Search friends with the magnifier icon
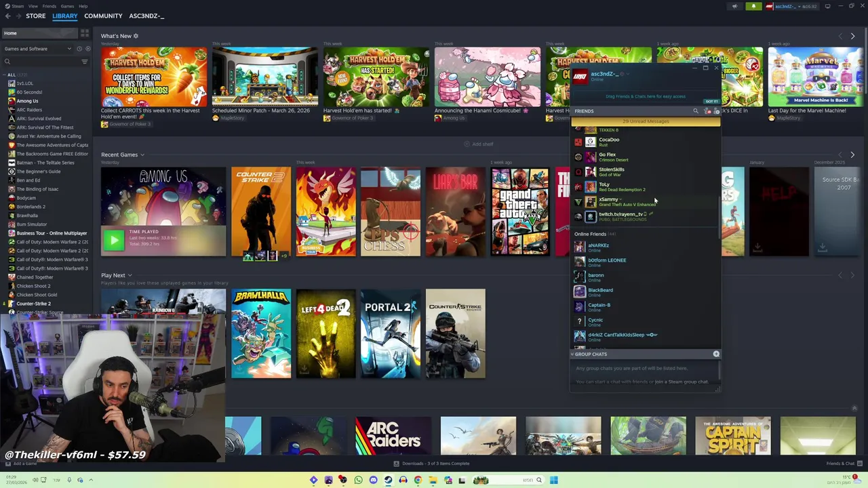The width and height of the screenshot is (868, 488). pyautogui.click(x=695, y=111)
